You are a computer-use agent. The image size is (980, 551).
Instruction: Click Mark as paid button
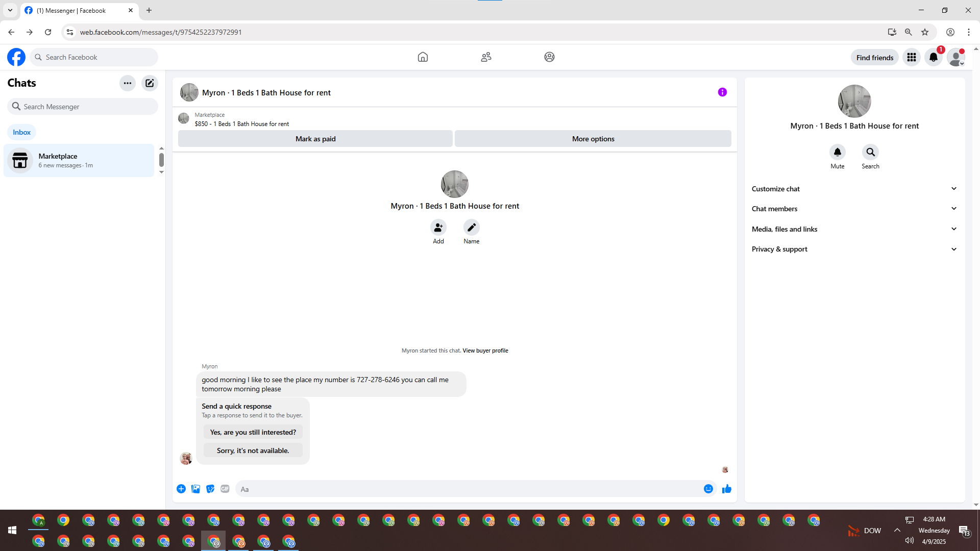pos(315,139)
